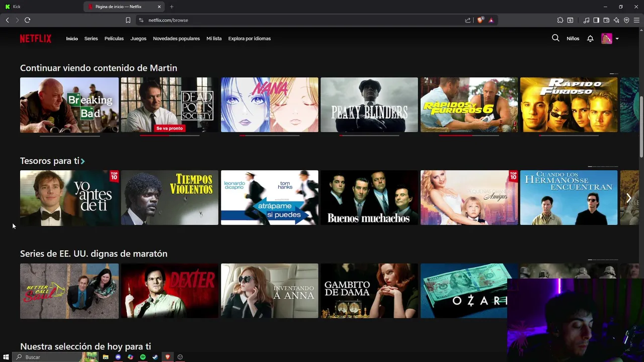Reload the page
The height and width of the screenshot is (362, 644).
pos(27,20)
